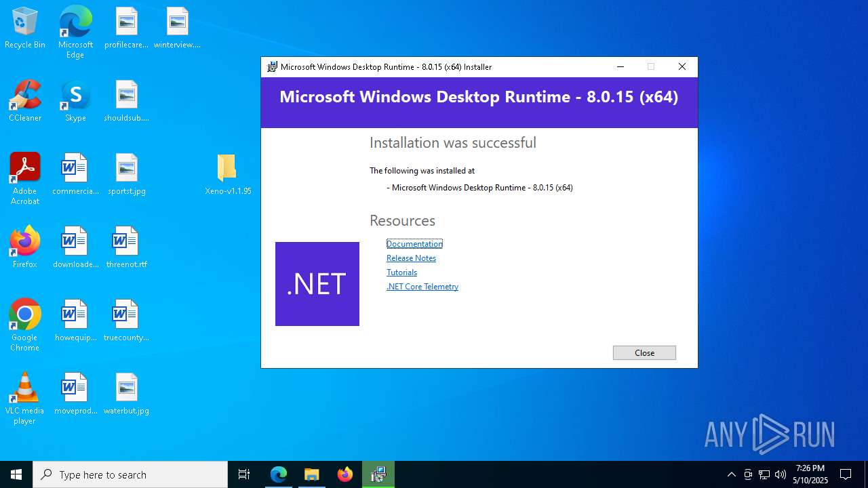Screen dimensions: 868x488
Task: Select the truecounty Word document icon
Action: (126, 321)
